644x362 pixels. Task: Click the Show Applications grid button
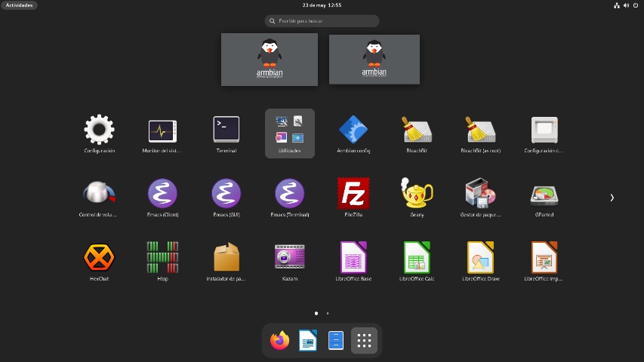[364, 340]
